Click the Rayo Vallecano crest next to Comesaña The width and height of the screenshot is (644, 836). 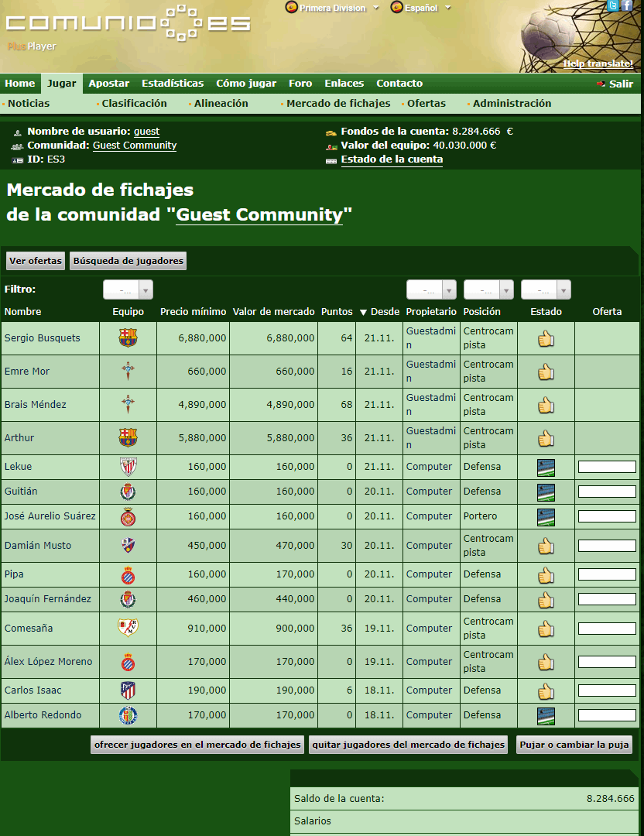(x=128, y=629)
